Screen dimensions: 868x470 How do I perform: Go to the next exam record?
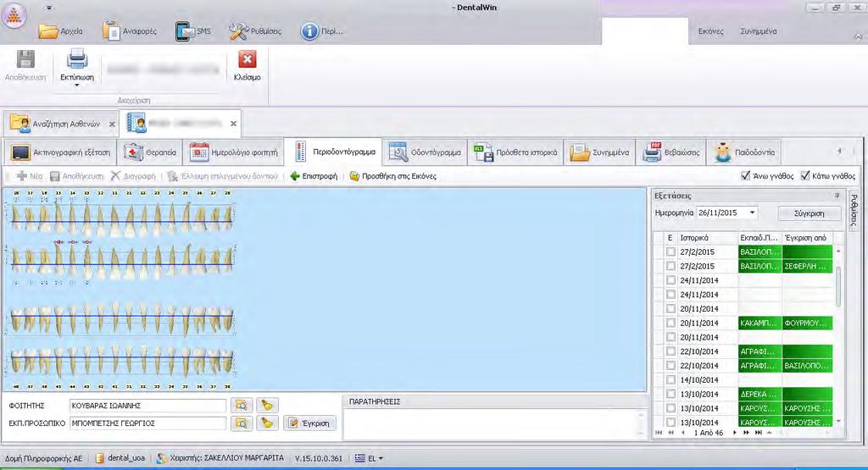pyautogui.click(x=735, y=433)
